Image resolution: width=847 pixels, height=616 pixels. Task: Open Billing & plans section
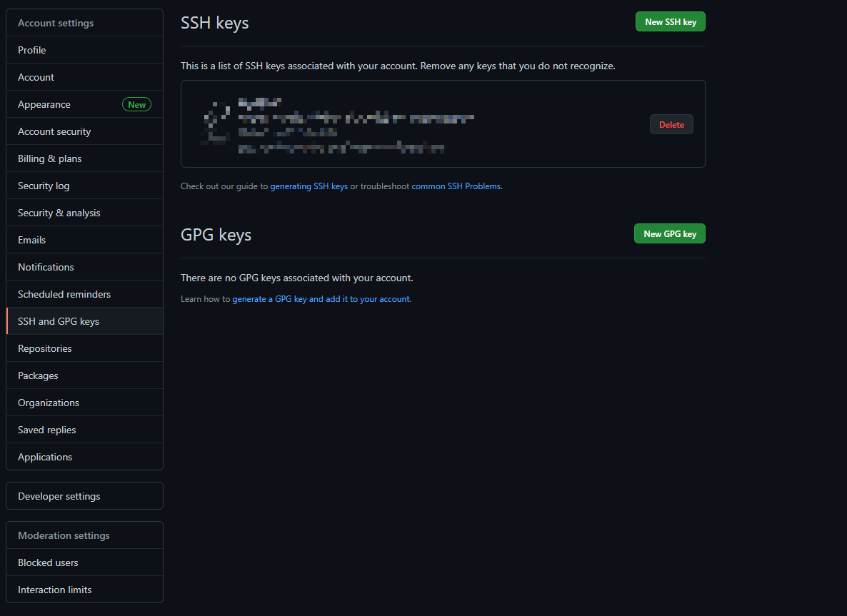(x=50, y=158)
